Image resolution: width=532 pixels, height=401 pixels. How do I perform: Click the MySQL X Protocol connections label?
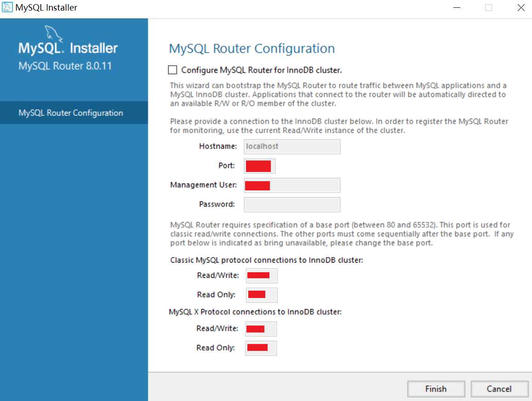pyautogui.click(x=255, y=312)
